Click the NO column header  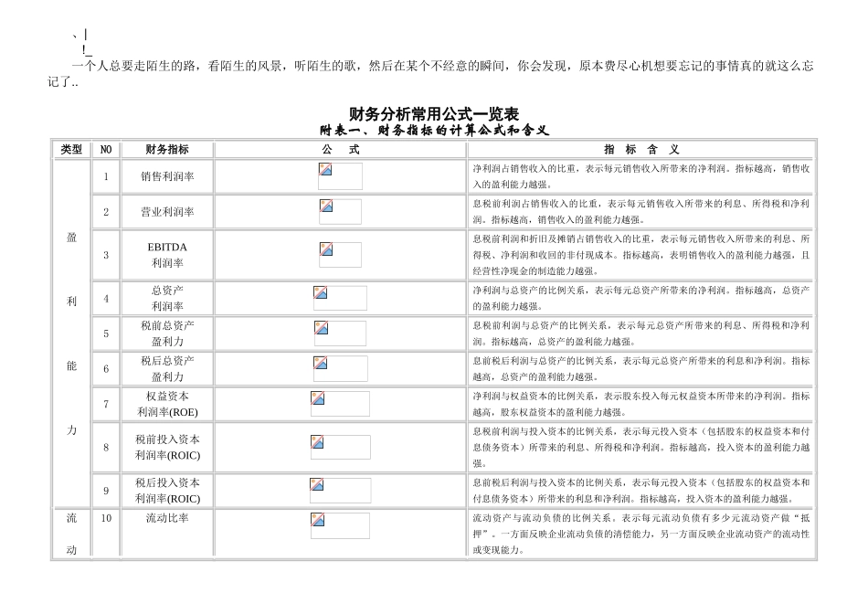coord(106,150)
